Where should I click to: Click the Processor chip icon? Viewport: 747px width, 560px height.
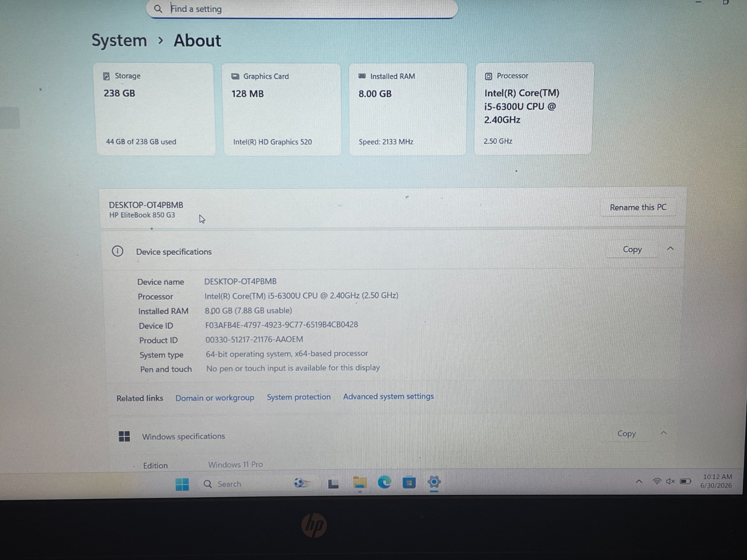(x=488, y=76)
